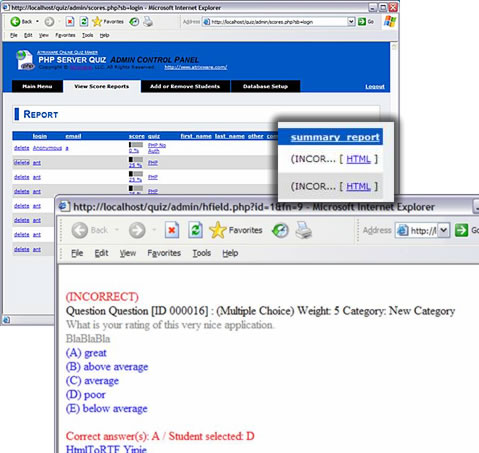Click the Logout link
Viewport: 479px width, 453px height.
[375, 87]
